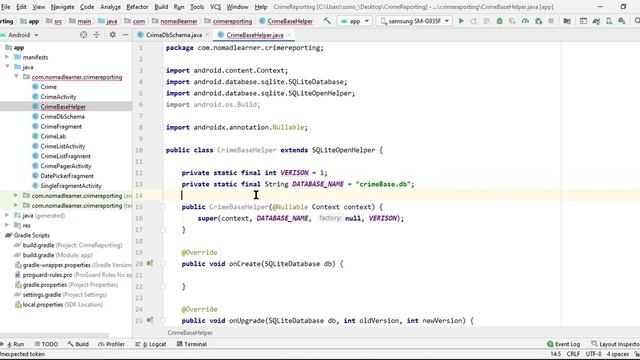
Task: Open the Navigate menu
Action: tap(62, 7)
